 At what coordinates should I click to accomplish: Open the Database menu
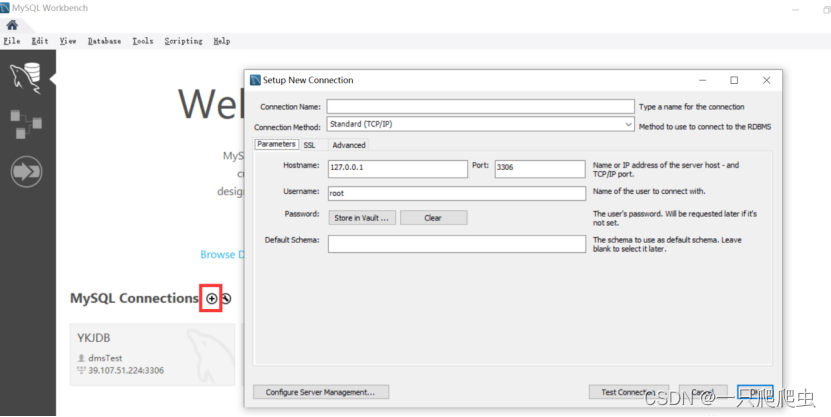104,41
